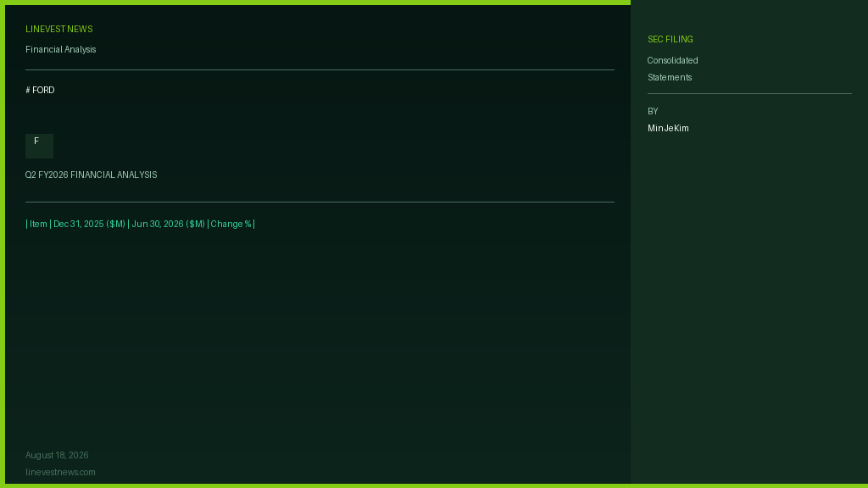
Task: Click the author name MinJeKim
Action: pos(668,129)
